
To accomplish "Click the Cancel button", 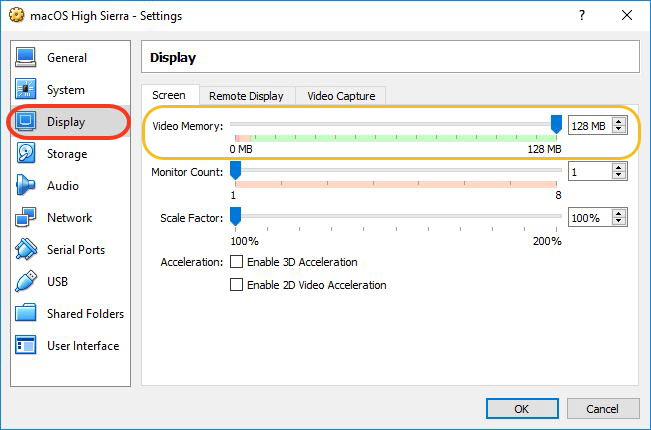I will 602,409.
